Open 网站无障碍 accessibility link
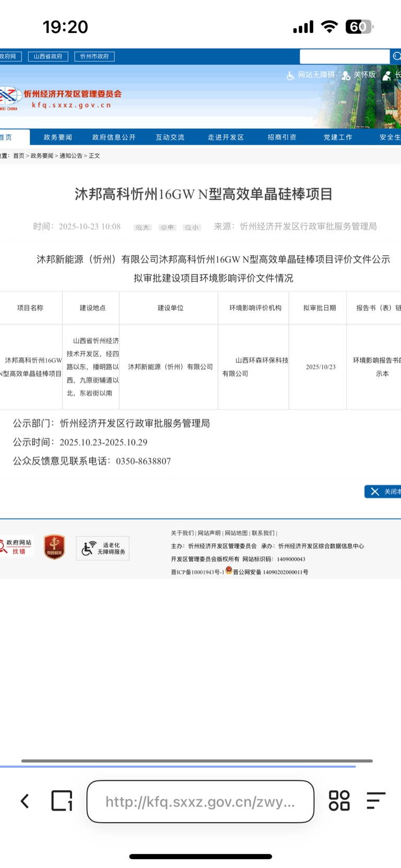The height and width of the screenshot is (868, 401). (x=311, y=75)
